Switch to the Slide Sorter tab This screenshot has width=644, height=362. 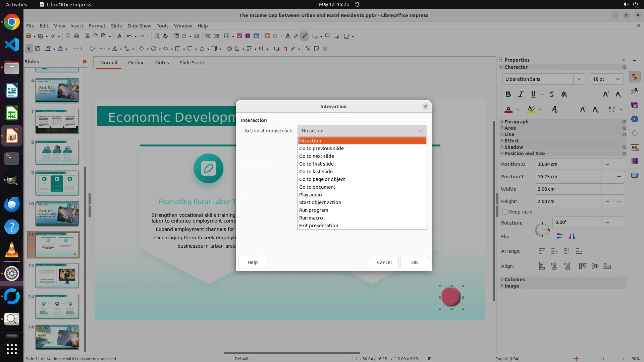coord(193,63)
